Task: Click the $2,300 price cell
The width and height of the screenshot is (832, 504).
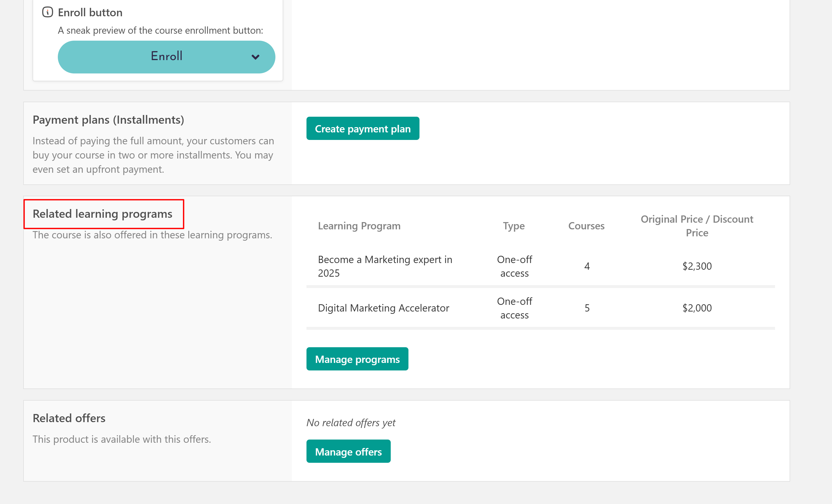Action: tap(697, 266)
